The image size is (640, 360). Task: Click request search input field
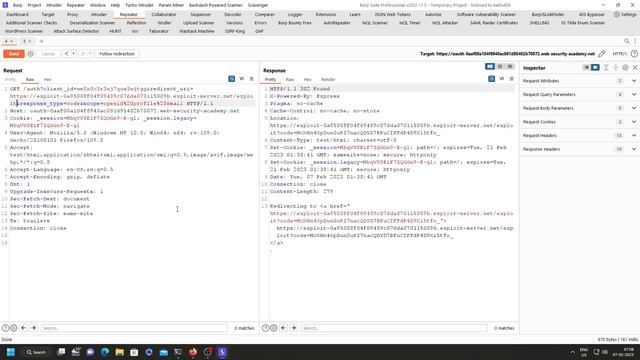134,328
